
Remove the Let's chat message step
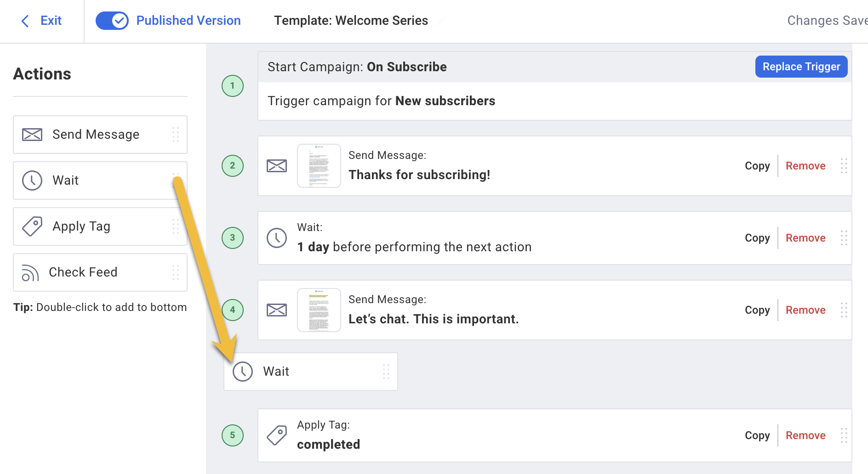805,310
